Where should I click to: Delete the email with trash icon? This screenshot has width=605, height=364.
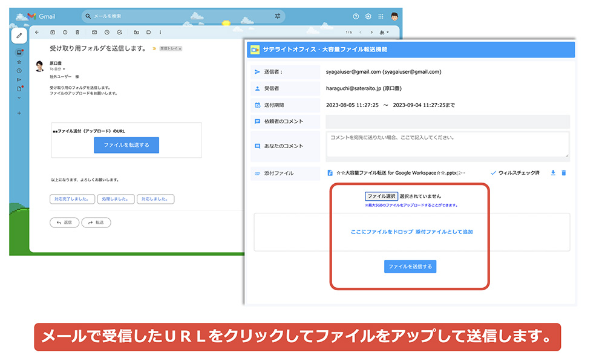coord(77,33)
